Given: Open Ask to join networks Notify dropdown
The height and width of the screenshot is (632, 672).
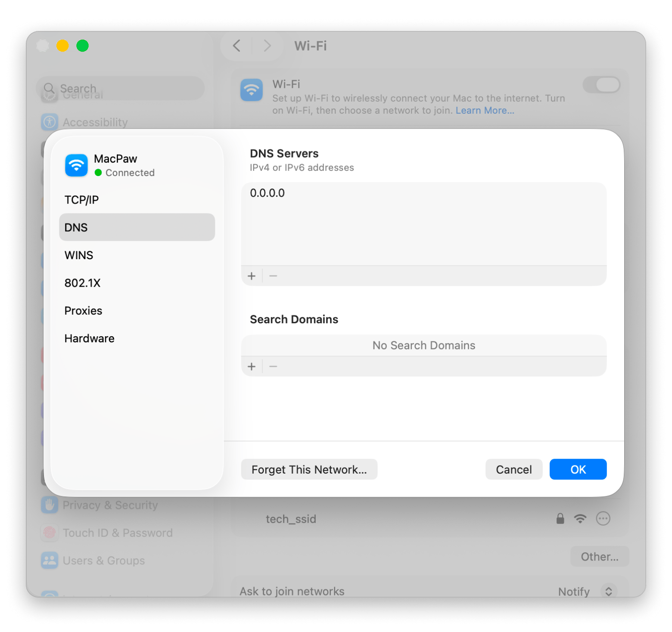Looking at the screenshot, I should pyautogui.click(x=608, y=591).
